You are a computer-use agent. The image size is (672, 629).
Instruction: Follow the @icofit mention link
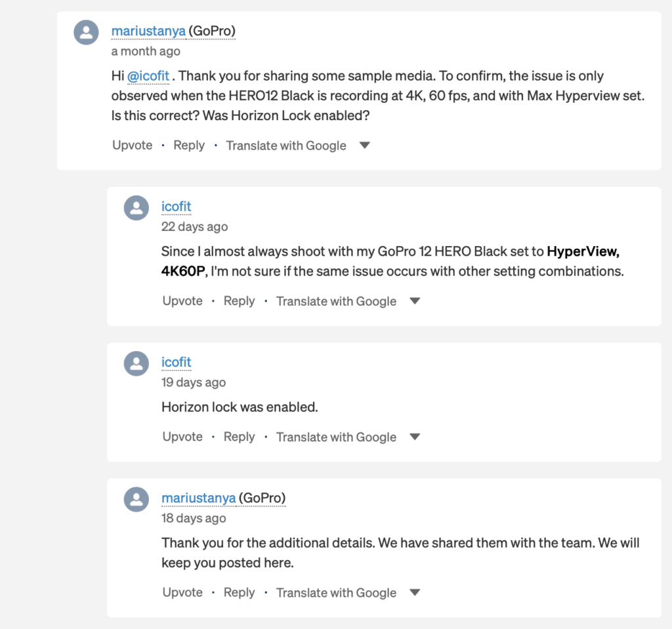coord(148,76)
